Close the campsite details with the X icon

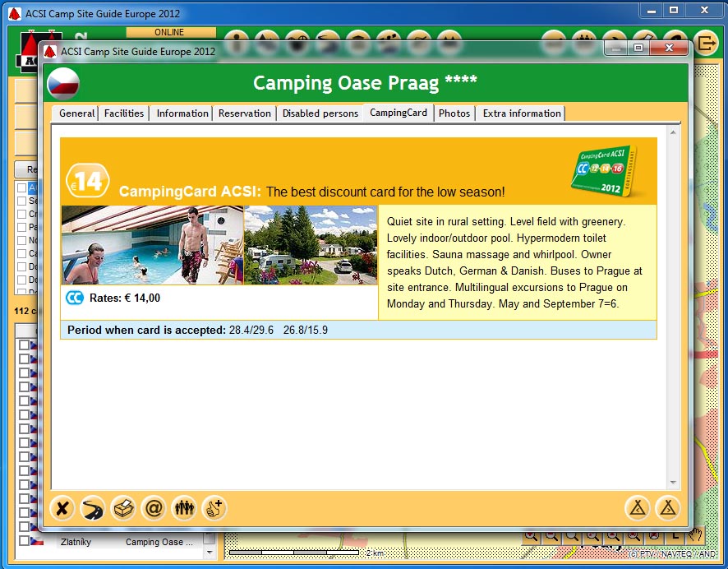62,508
